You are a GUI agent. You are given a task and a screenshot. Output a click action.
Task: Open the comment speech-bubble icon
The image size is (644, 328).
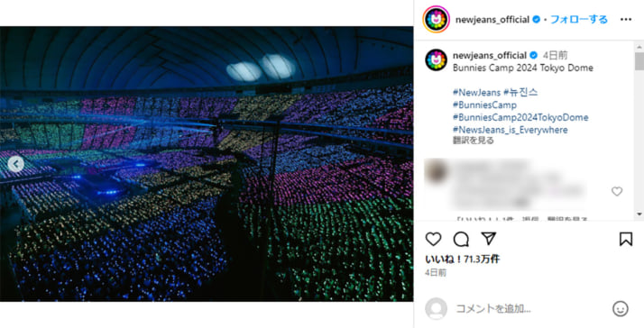pyautogui.click(x=461, y=239)
